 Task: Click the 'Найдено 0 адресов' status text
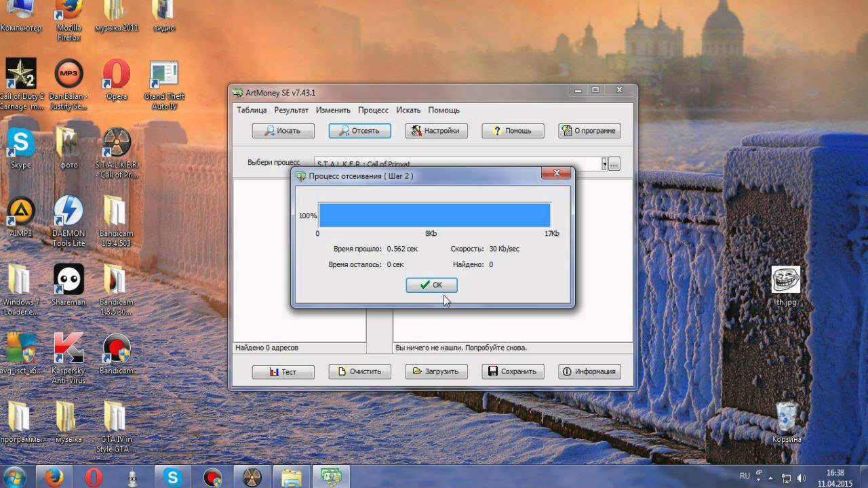[267, 348]
